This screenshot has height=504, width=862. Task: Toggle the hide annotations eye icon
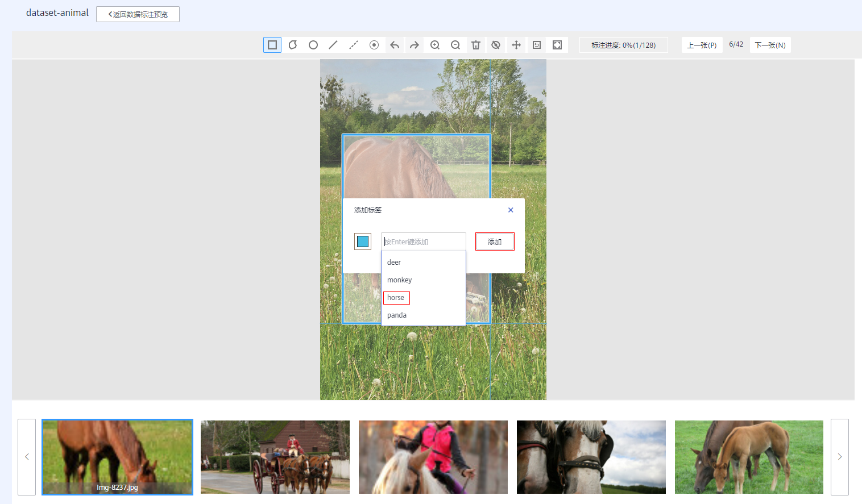pos(496,45)
